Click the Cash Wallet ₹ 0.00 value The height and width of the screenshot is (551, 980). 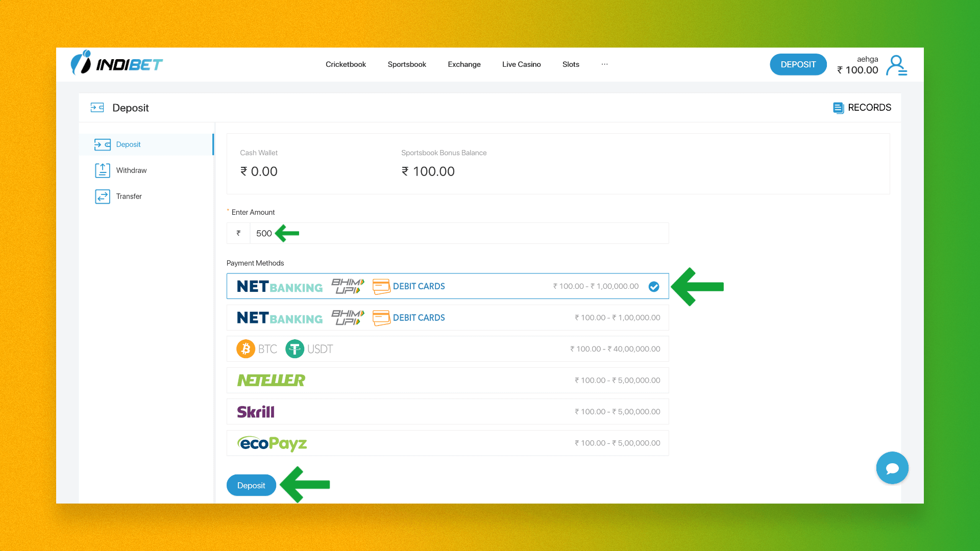[259, 171]
